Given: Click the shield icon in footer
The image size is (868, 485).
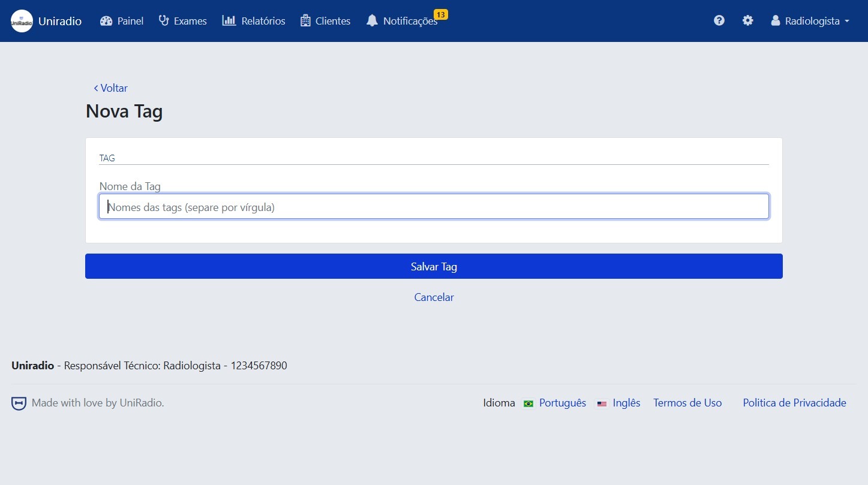Looking at the screenshot, I should coord(19,403).
